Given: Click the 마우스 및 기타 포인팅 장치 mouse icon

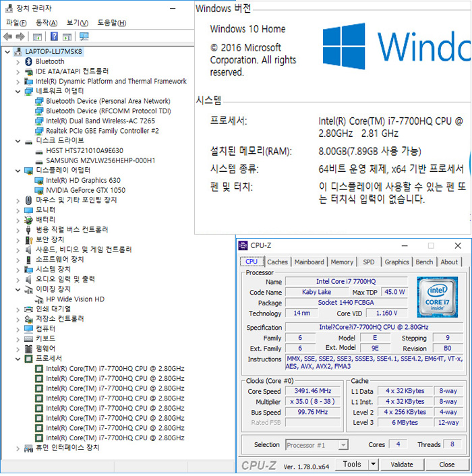Looking at the screenshot, I should pyautogui.click(x=28, y=200).
